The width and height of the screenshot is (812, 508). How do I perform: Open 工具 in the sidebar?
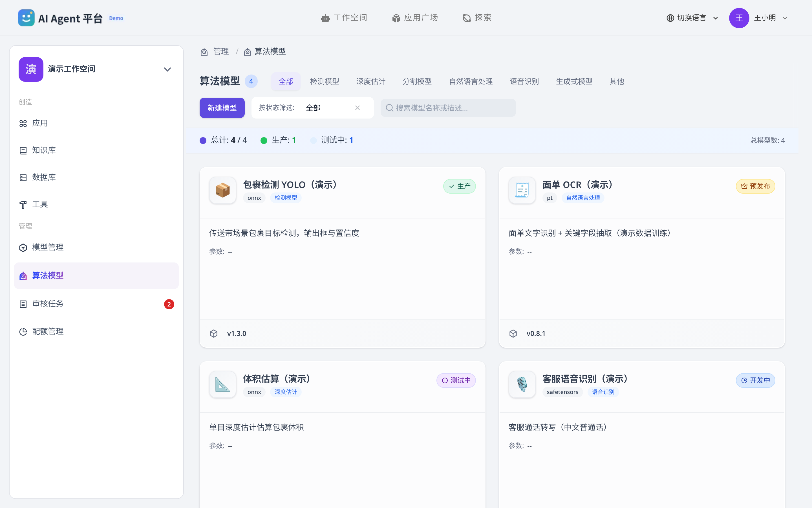(x=96, y=205)
